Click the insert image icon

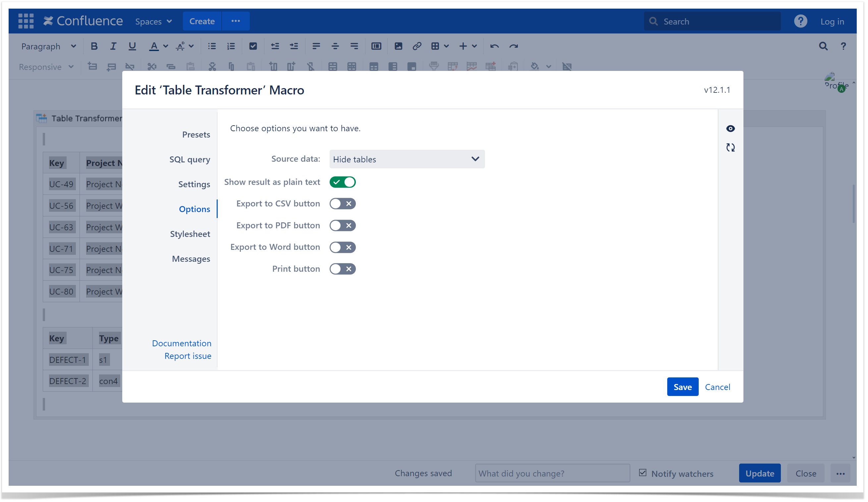398,46
